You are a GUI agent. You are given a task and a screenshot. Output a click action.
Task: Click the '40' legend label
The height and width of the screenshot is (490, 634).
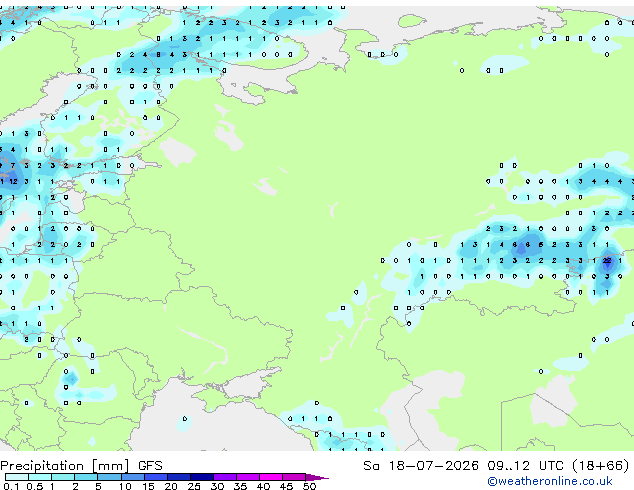[x=263, y=486]
